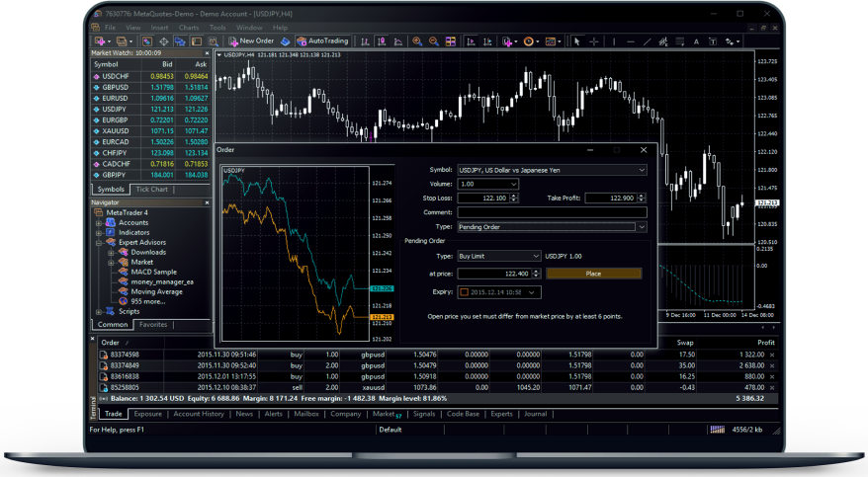868x477 pixels.
Task: Select the Text Label tool
Action: pyautogui.click(x=713, y=41)
